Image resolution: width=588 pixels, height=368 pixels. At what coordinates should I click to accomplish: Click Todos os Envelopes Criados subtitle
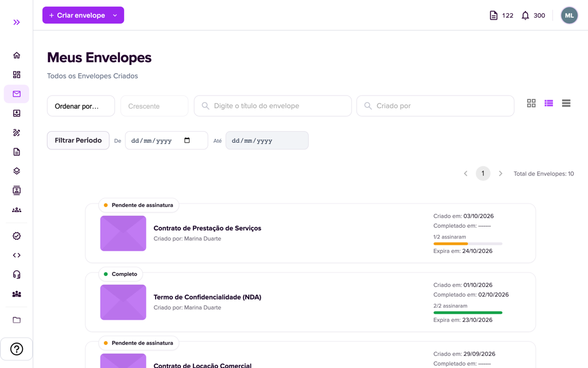point(92,76)
